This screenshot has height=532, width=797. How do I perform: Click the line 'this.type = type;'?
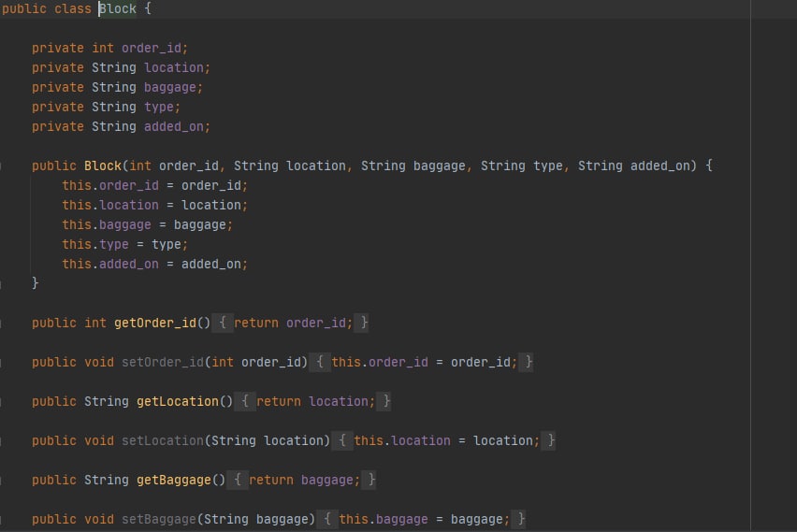pyautogui.click(x=125, y=245)
